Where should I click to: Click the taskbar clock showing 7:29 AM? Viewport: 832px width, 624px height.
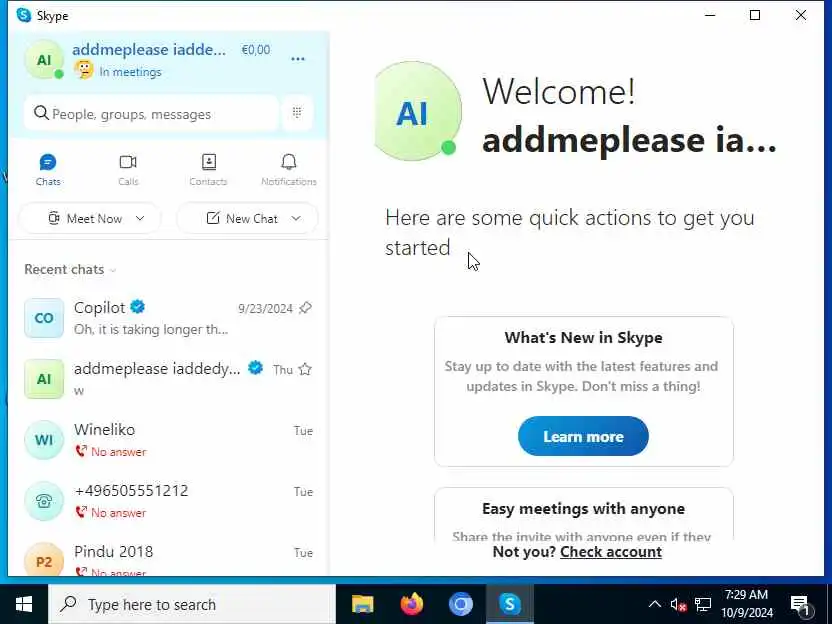click(747, 604)
